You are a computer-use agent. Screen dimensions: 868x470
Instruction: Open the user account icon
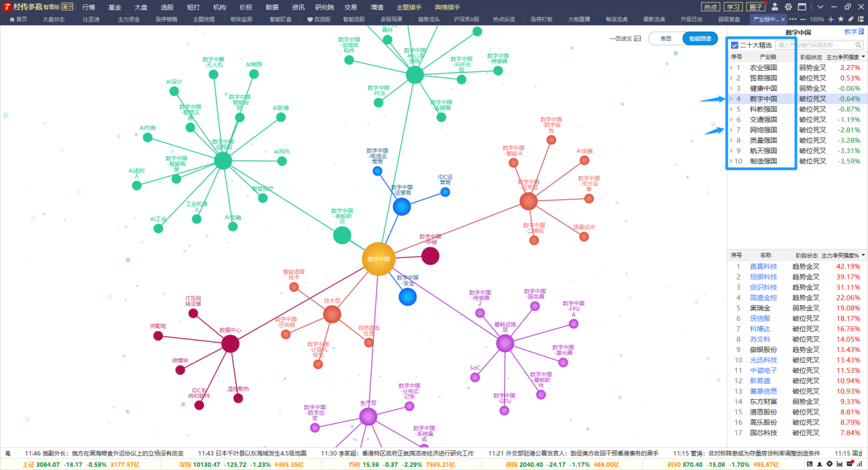(775, 7)
